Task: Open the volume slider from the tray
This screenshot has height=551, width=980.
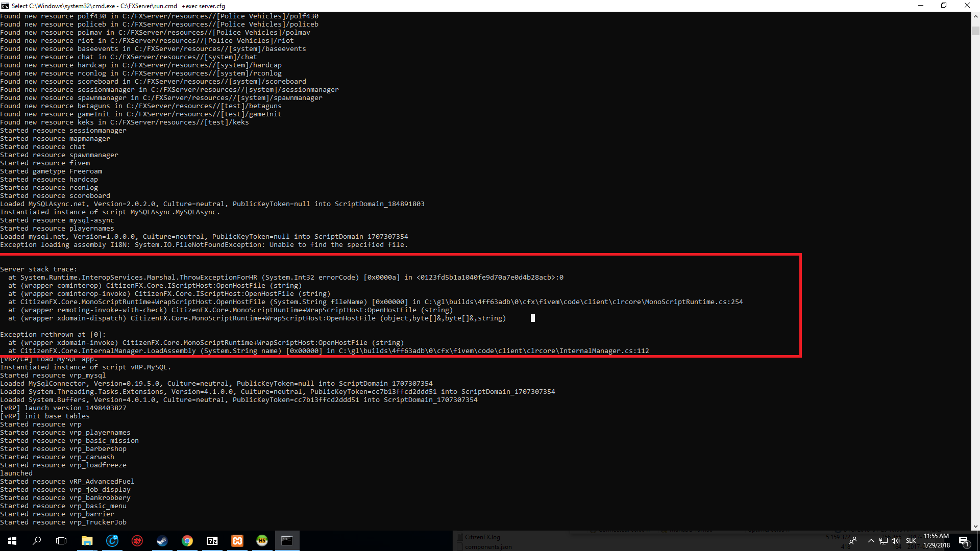Action: (895, 541)
